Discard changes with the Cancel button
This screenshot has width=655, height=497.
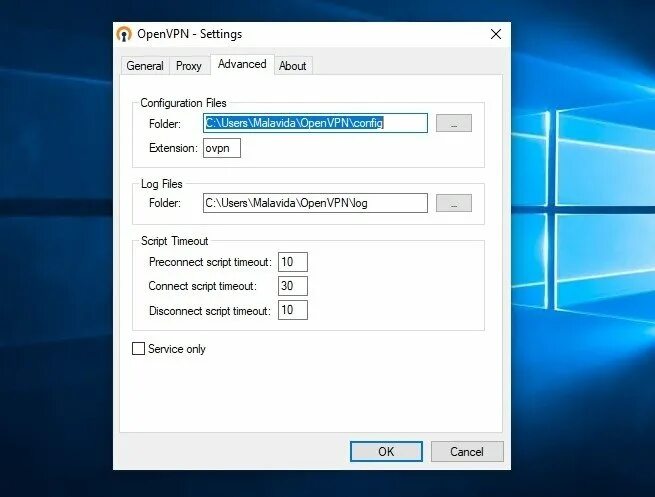point(467,451)
